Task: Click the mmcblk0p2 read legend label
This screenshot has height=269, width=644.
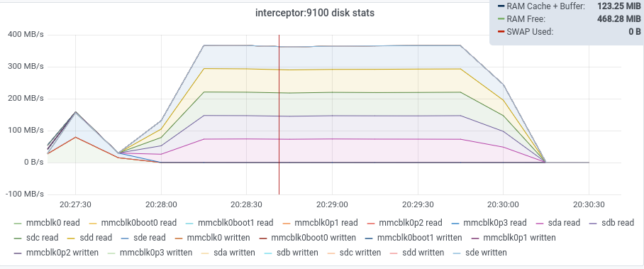Action: tap(411, 223)
